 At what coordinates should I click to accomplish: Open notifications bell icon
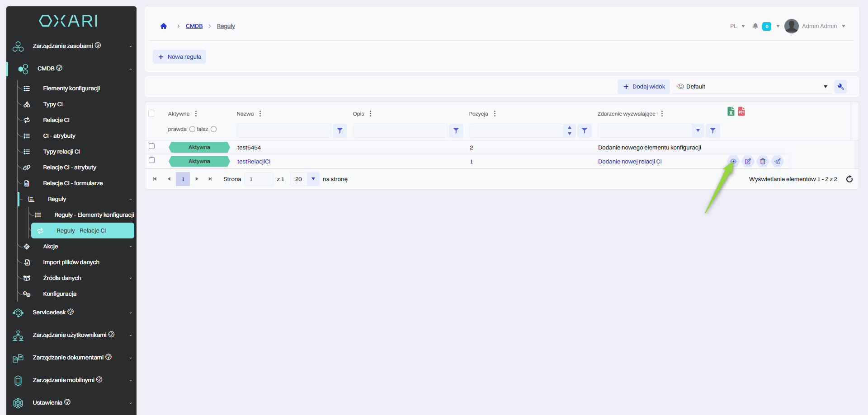click(x=755, y=26)
